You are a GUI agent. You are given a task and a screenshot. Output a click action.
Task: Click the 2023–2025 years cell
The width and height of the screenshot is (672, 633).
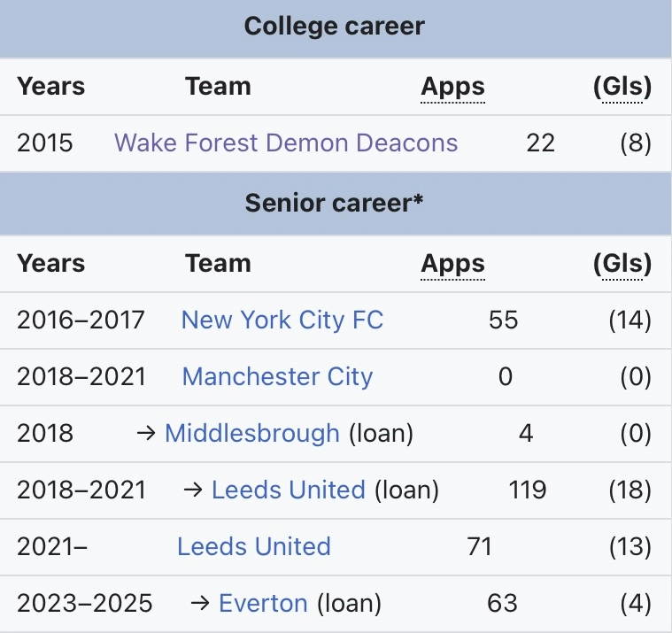[x=85, y=604]
